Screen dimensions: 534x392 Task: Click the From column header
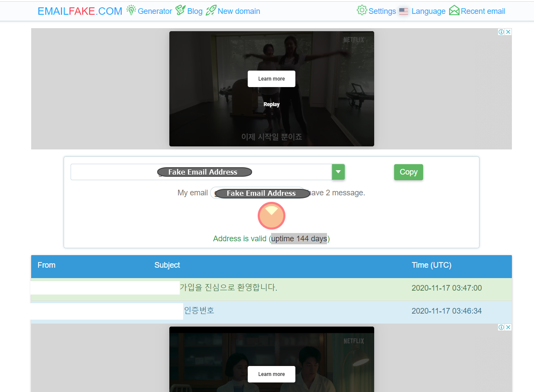[46, 265]
